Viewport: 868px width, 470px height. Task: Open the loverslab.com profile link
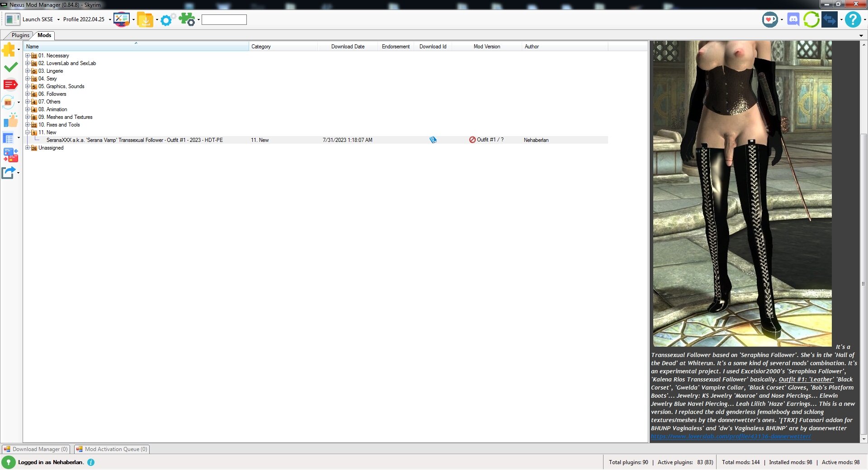coord(731,437)
